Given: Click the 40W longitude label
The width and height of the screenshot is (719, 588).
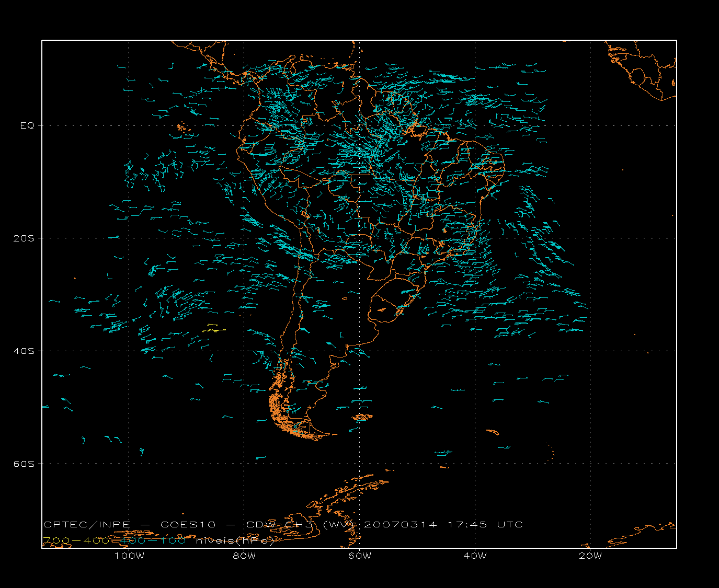Looking at the screenshot, I should (x=475, y=556).
